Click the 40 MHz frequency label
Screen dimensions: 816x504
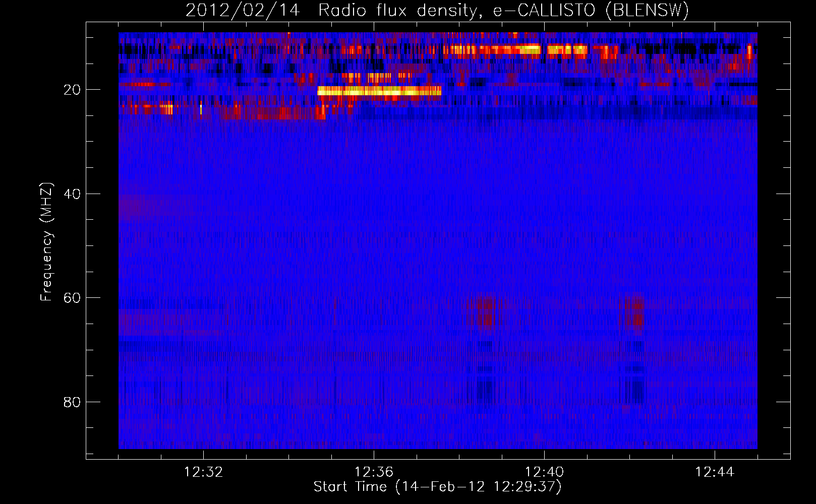click(x=72, y=194)
